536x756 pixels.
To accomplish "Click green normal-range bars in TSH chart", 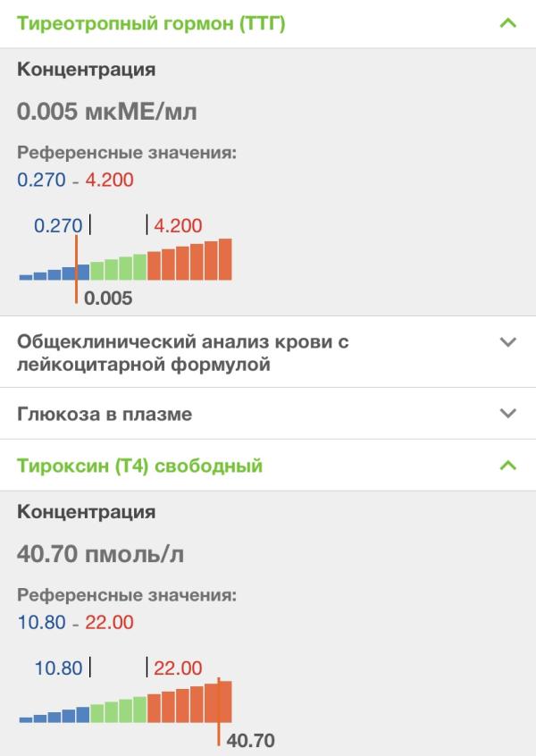I will pos(119,267).
